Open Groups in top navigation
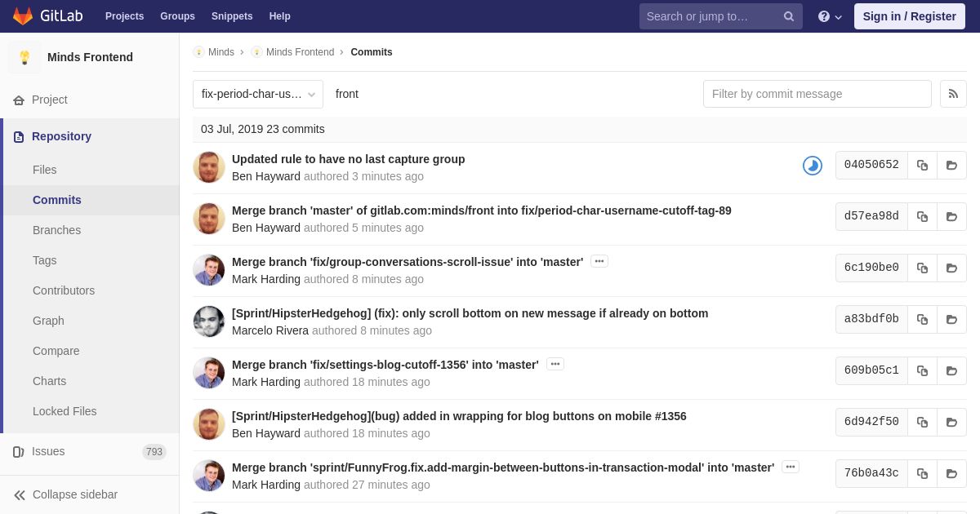Image resolution: width=980 pixels, height=514 pixels. coord(177,16)
